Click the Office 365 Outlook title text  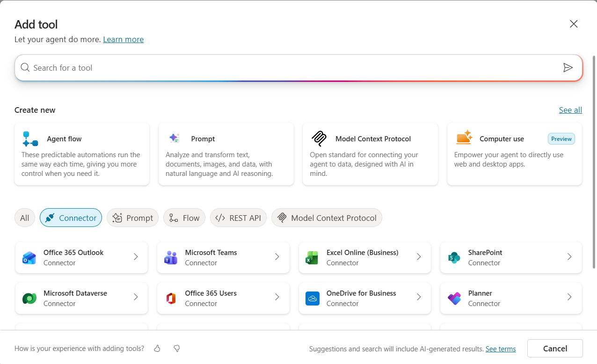(73, 253)
